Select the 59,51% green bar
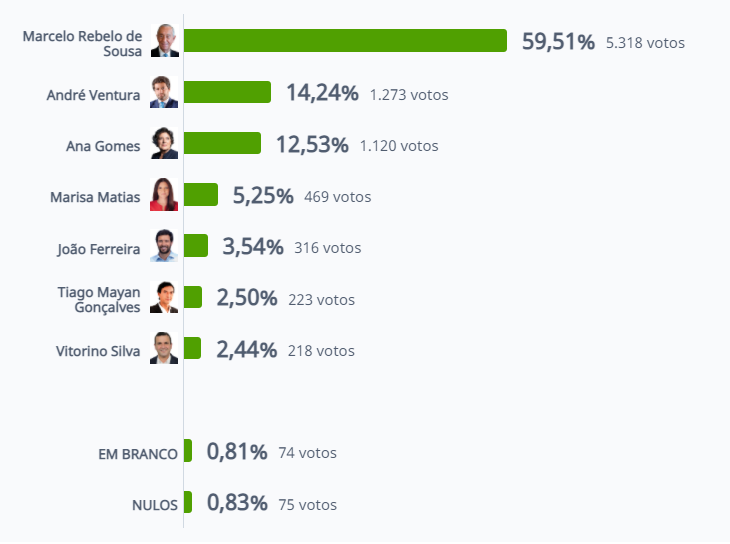Image resolution: width=730 pixels, height=544 pixels. click(345, 41)
